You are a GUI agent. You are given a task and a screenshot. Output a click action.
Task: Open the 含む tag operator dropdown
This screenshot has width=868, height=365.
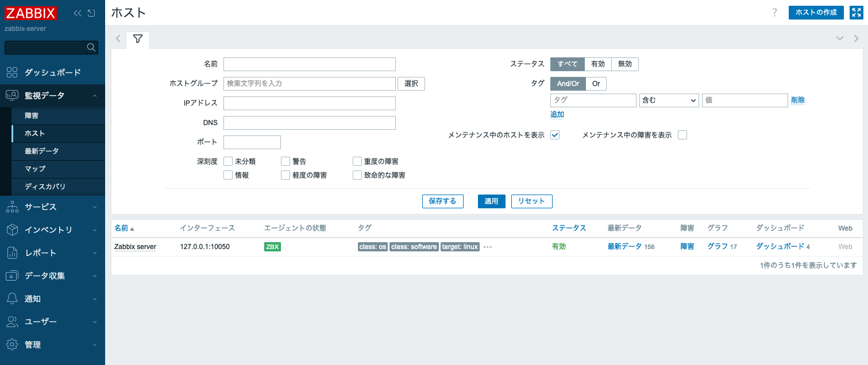(669, 100)
